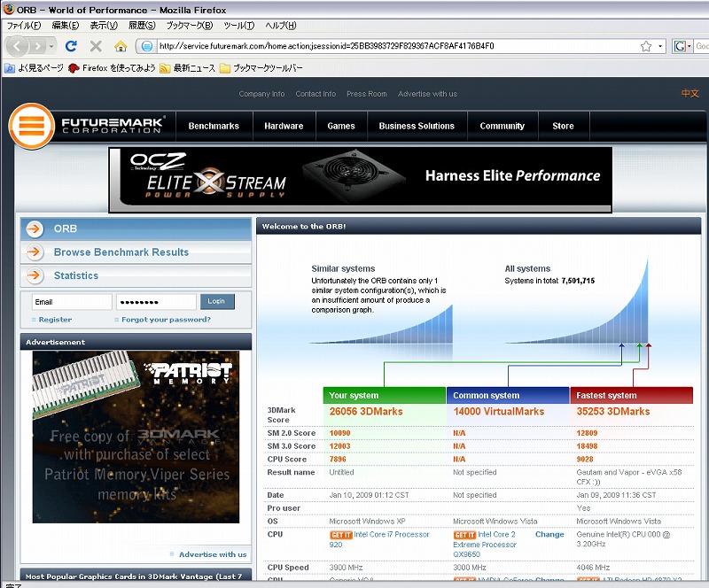
Task: Click the orange arrow icon beside ORB
Action: (35, 228)
